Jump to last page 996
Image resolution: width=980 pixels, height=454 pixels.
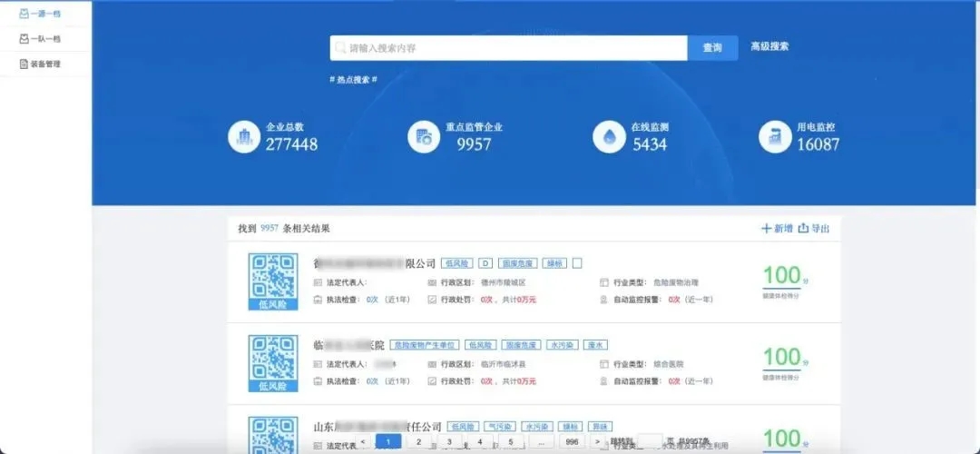(571, 441)
